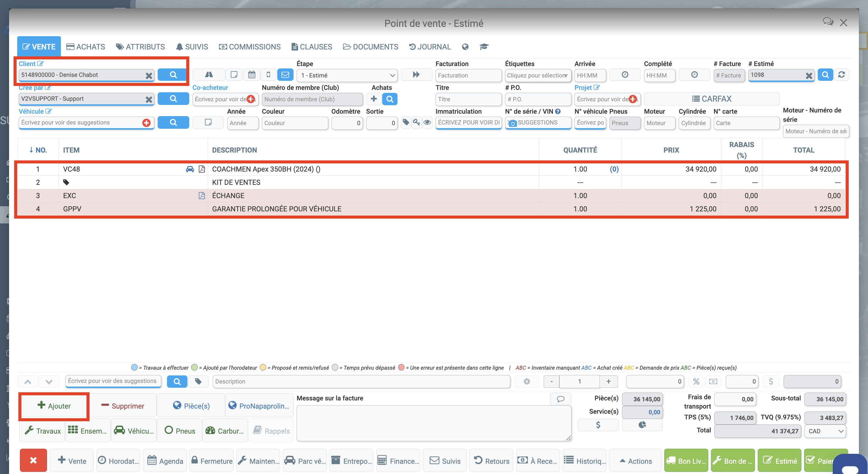The image size is (868, 474).
Task: Increase quantity with the plus button
Action: coord(609,381)
